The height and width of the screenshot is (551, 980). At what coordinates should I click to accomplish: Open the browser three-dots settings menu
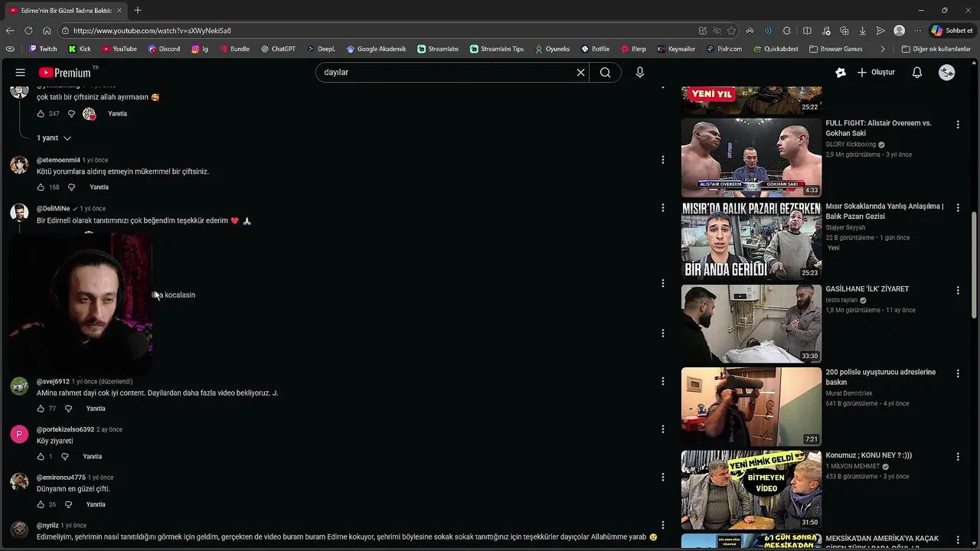point(918,31)
